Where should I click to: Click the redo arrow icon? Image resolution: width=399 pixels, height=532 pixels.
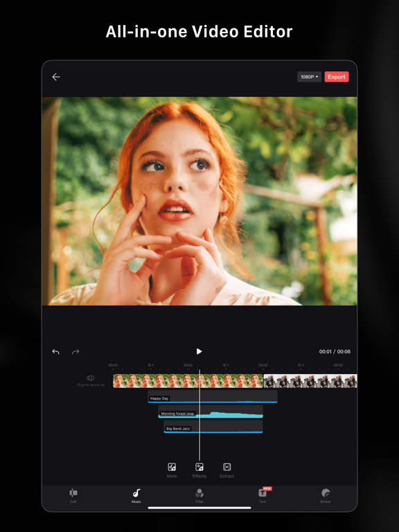[x=76, y=352]
